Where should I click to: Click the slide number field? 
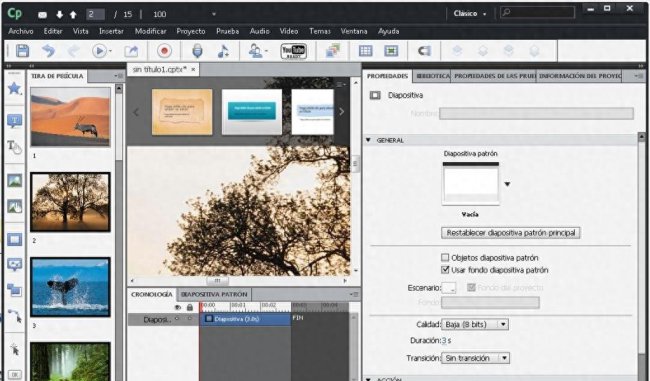[95, 15]
